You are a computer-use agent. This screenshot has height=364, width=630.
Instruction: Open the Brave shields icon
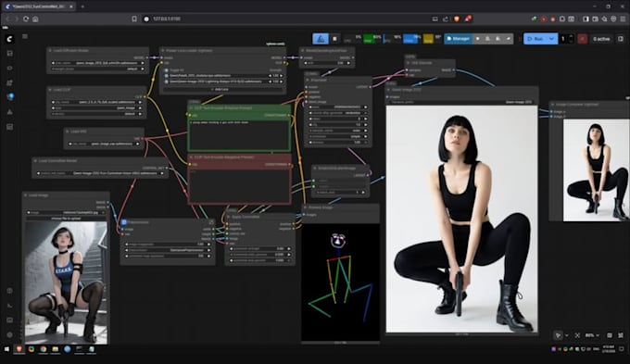point(457,19)
